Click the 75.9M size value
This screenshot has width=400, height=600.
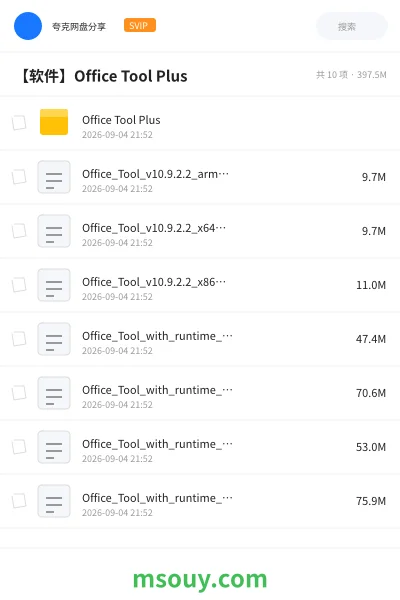(371, 501)
